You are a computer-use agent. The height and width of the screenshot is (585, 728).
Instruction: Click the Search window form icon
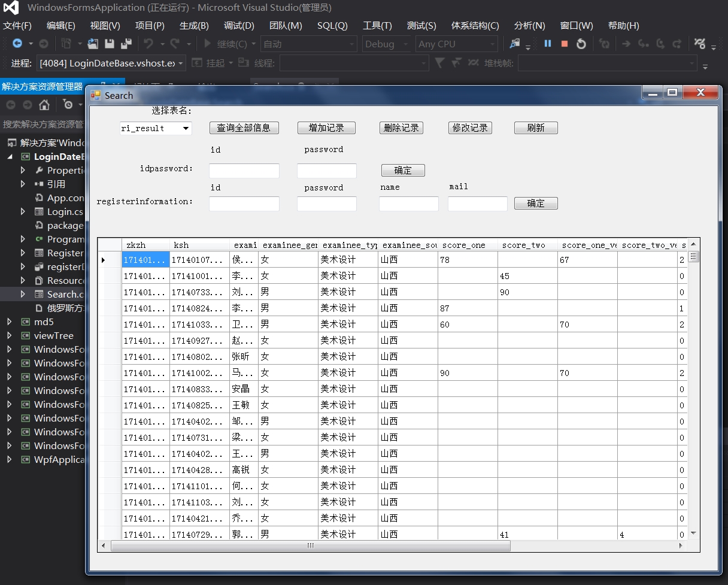[96, 95]
